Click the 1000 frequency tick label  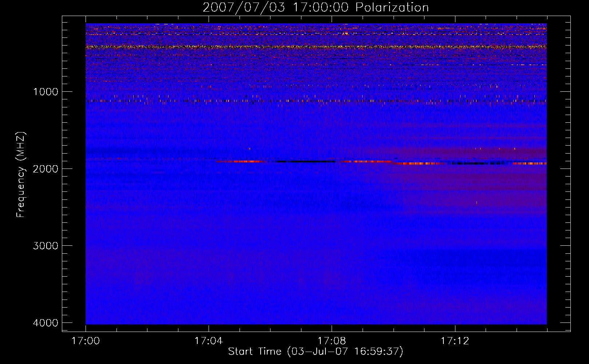click(x=46, y=92)
